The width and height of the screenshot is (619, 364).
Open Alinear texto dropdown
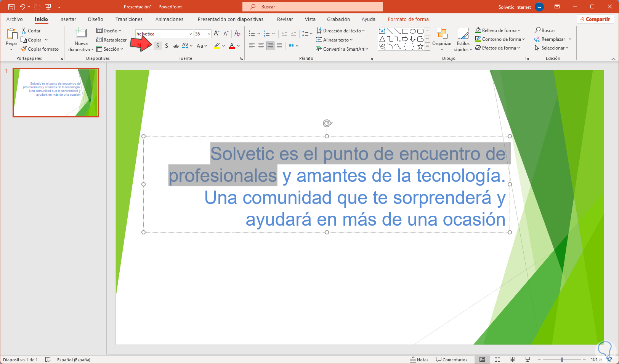[334, 40]
